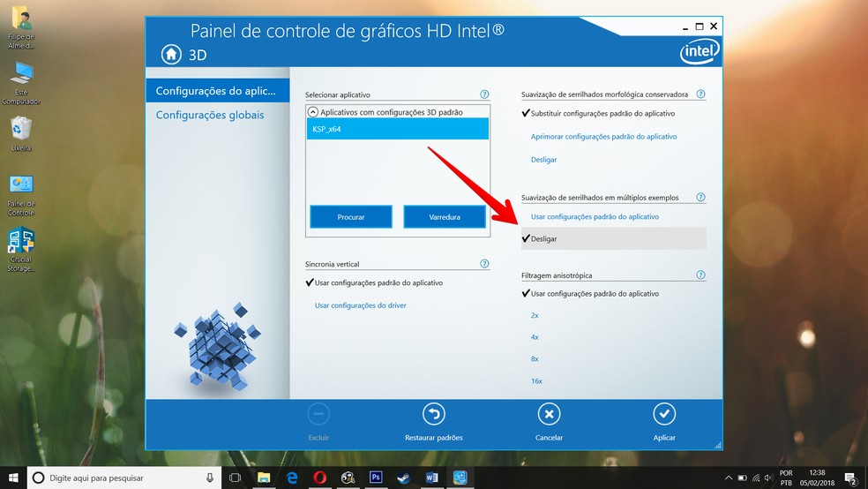Click the taskbar microphone icon
This screenshot has height=489, width=868.
[210, 478]
